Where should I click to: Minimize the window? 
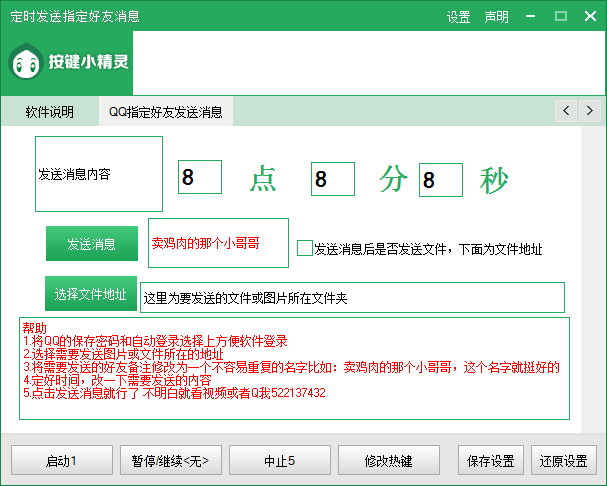pos(530,16)
